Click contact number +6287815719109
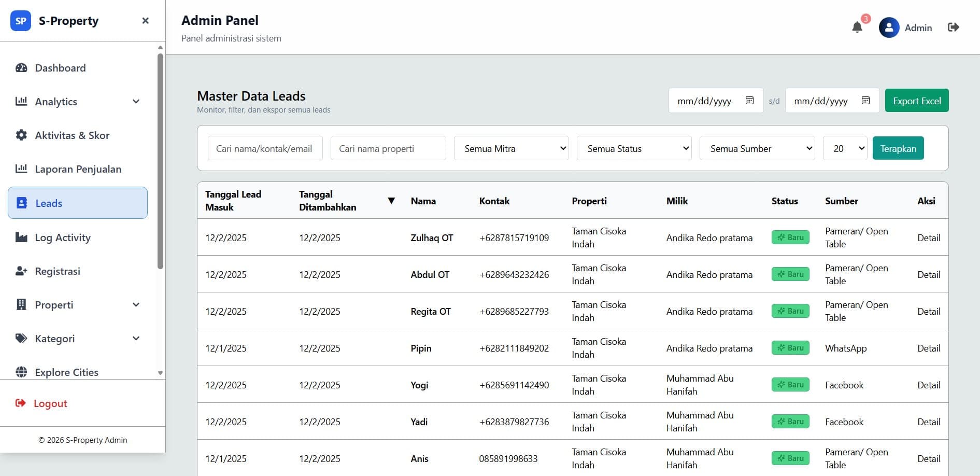The height and width of the screenshot is (476, 980). coord(514,237)
